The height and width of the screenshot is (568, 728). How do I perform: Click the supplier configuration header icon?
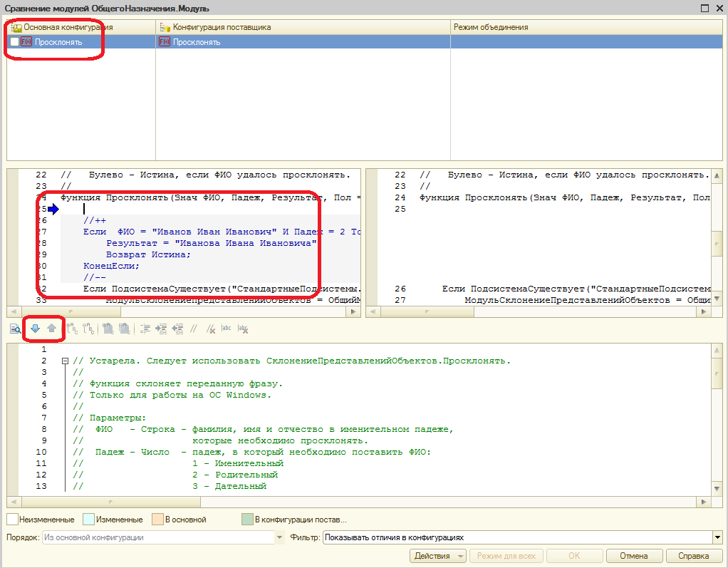pyautogui.click(x=165, y=27)
